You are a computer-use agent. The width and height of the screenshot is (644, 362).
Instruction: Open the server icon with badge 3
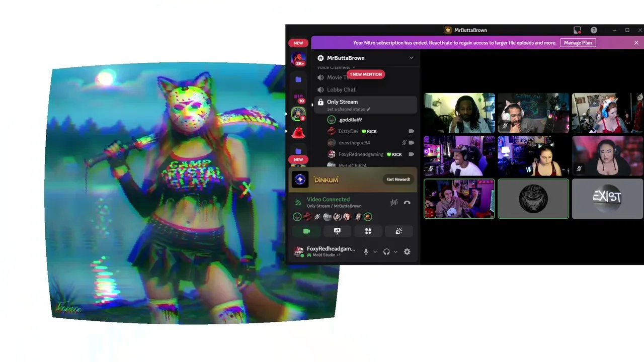click(x=298, y=114)
